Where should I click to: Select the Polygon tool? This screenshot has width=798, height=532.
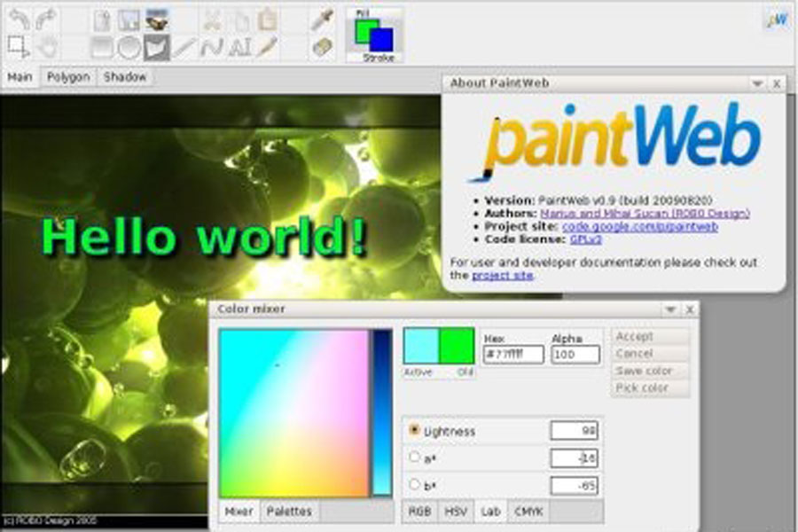157,48
